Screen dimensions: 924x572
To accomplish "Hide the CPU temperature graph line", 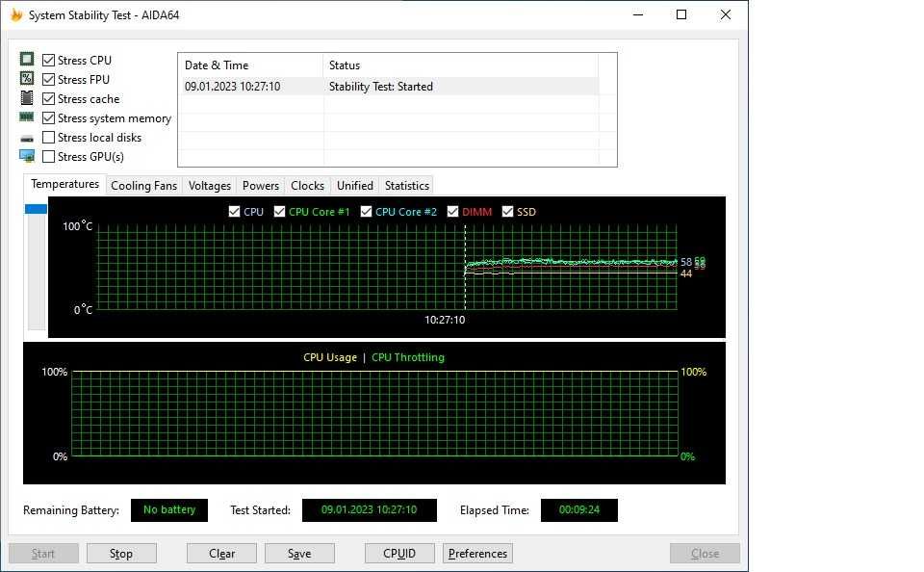I will [x=234, y=212].
